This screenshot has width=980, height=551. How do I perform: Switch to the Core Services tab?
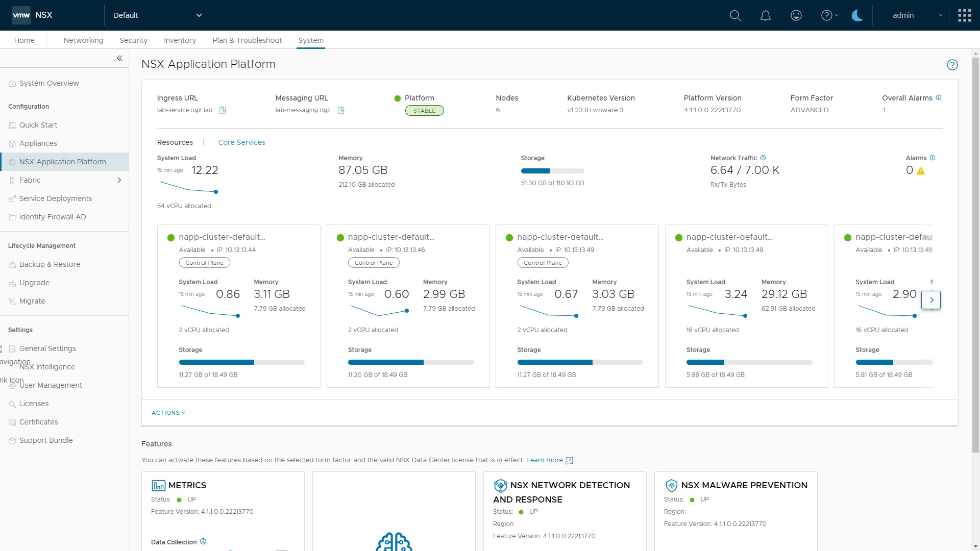241,142
